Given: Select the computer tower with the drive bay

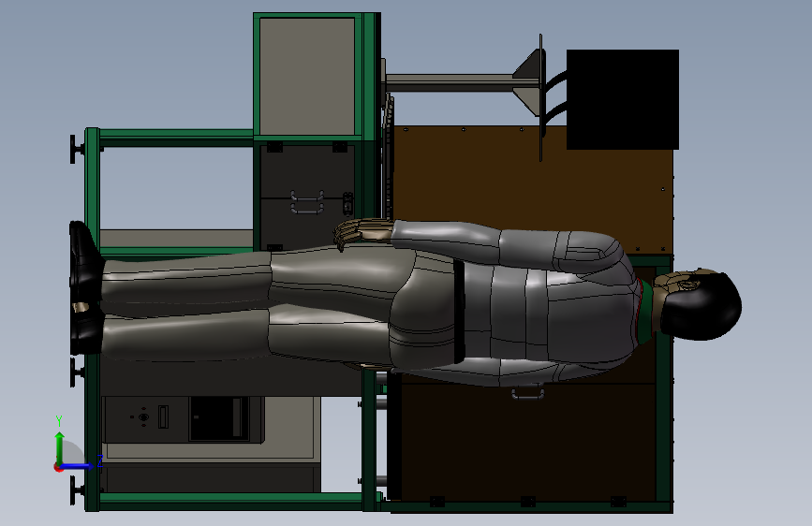Looking at the screenshot, I should [183, 419].
